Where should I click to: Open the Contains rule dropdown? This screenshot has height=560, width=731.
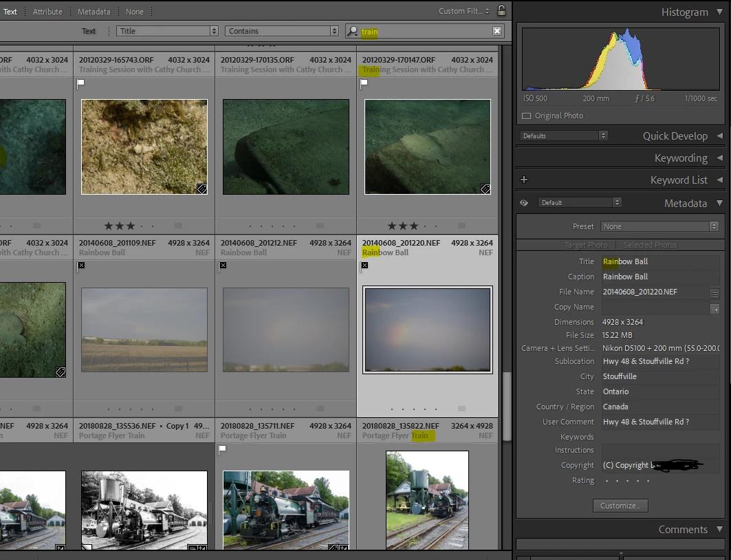283,31
